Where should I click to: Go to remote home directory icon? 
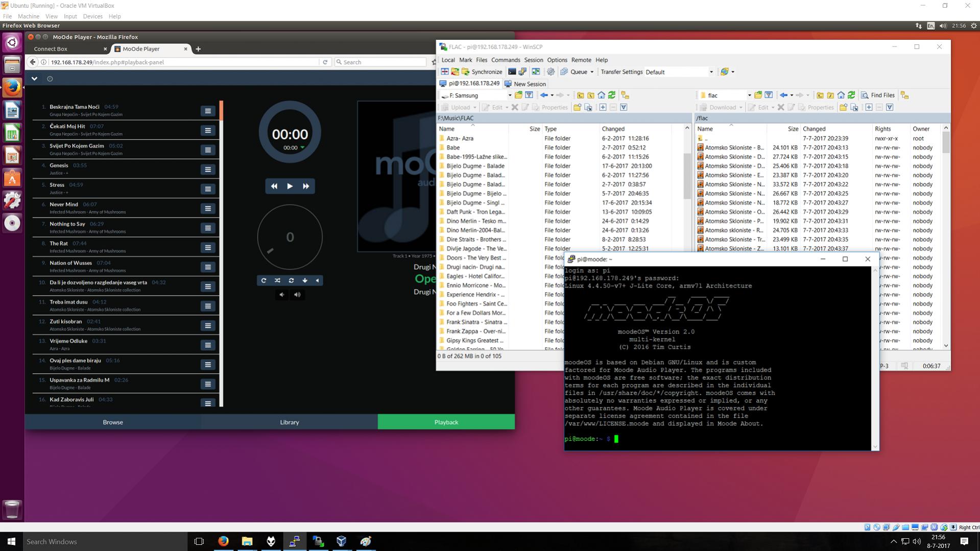[841, 95]
